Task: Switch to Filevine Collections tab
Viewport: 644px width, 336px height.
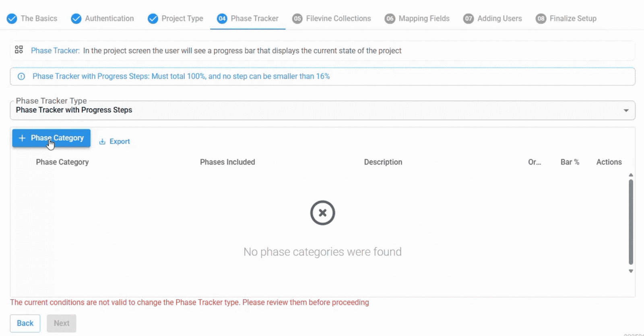Action: [332, 19]
